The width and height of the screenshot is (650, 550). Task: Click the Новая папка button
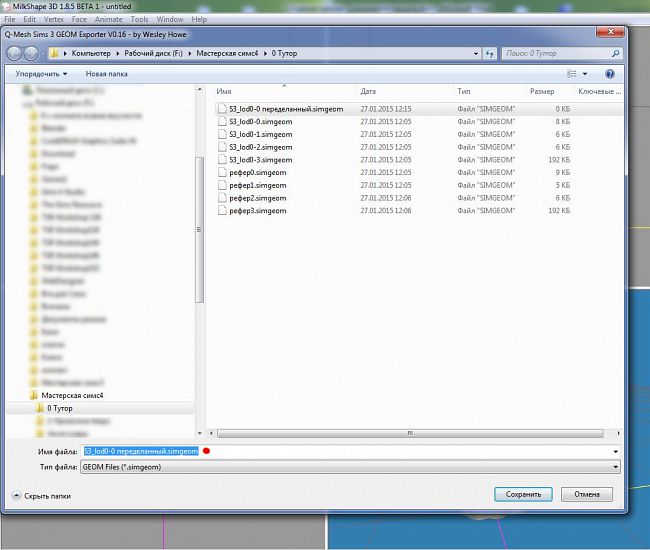coord(107,74)
